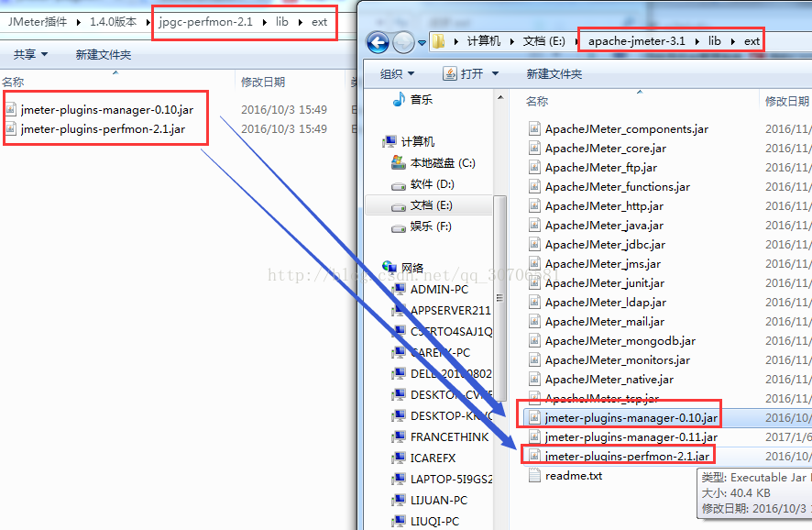
Task: Click jar icon of ApacheJMeter_http.jar
Action: coord(534,205)
